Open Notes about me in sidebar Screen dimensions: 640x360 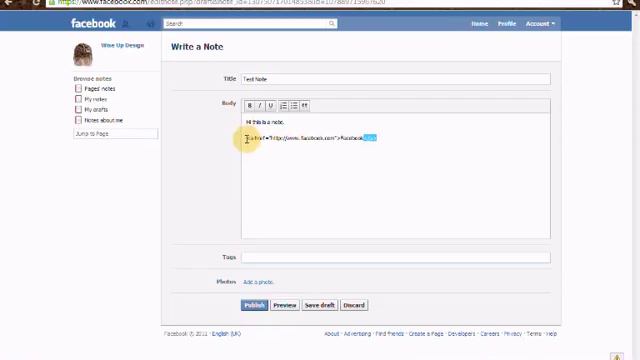103,120
